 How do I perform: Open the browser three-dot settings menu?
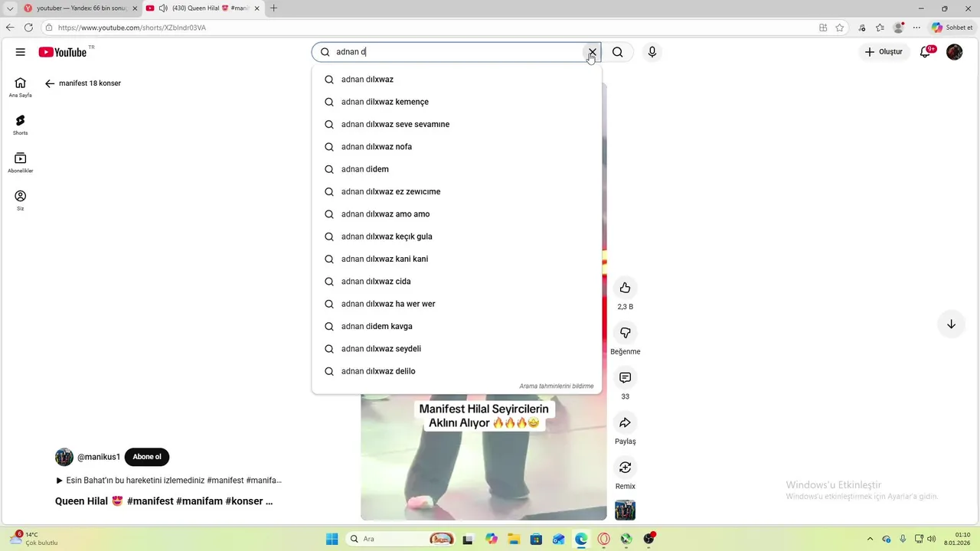coord(917,28)
